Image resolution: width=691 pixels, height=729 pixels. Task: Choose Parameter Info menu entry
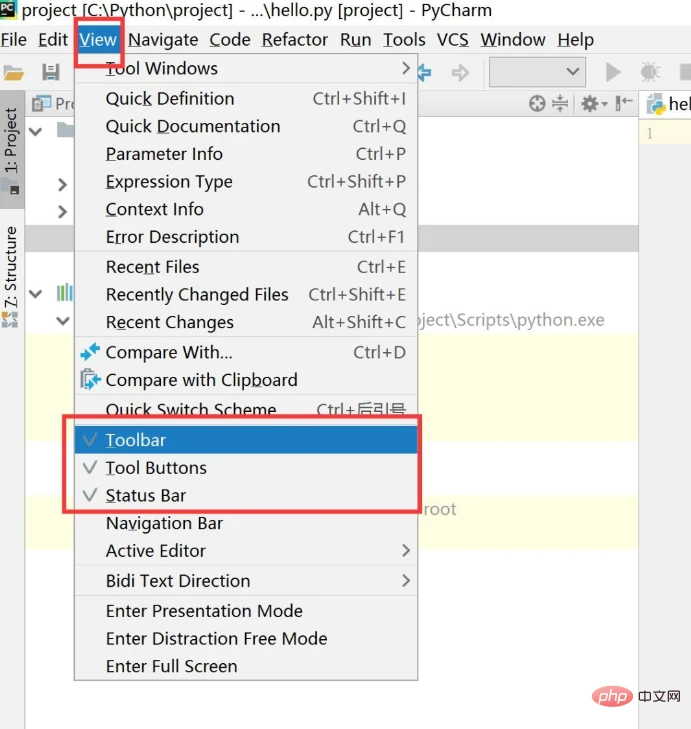point(246,154)
